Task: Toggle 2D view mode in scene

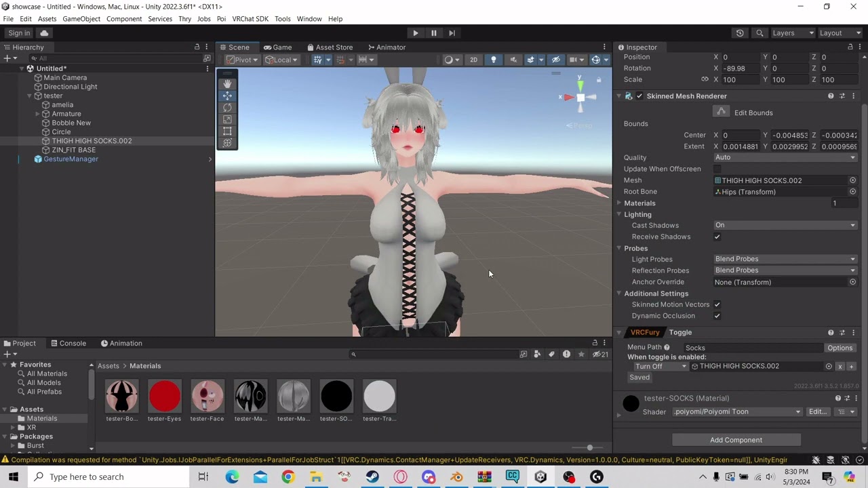Action: tap(473, 60)
